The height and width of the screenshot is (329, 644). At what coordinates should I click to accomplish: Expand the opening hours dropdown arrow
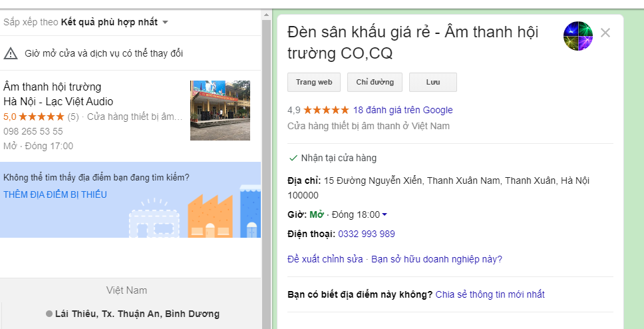tap(385, 214)
